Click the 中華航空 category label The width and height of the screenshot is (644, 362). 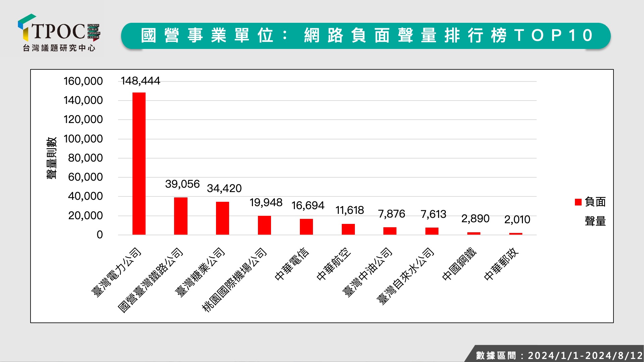333,264
